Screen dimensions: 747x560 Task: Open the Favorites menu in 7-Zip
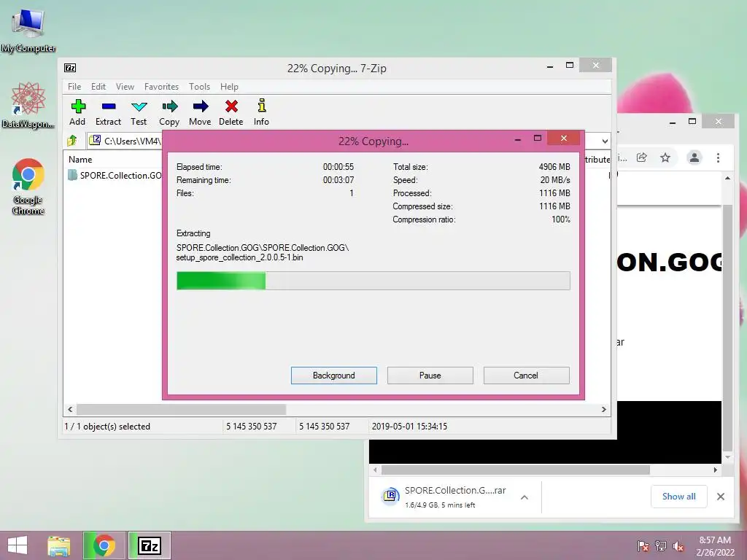(x=161, y=87)
